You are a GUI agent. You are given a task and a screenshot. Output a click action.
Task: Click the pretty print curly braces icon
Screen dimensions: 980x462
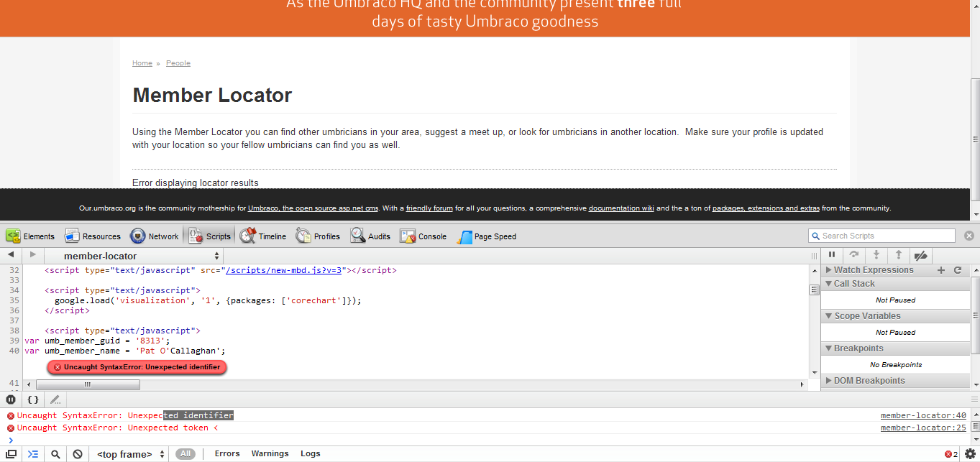33,399
